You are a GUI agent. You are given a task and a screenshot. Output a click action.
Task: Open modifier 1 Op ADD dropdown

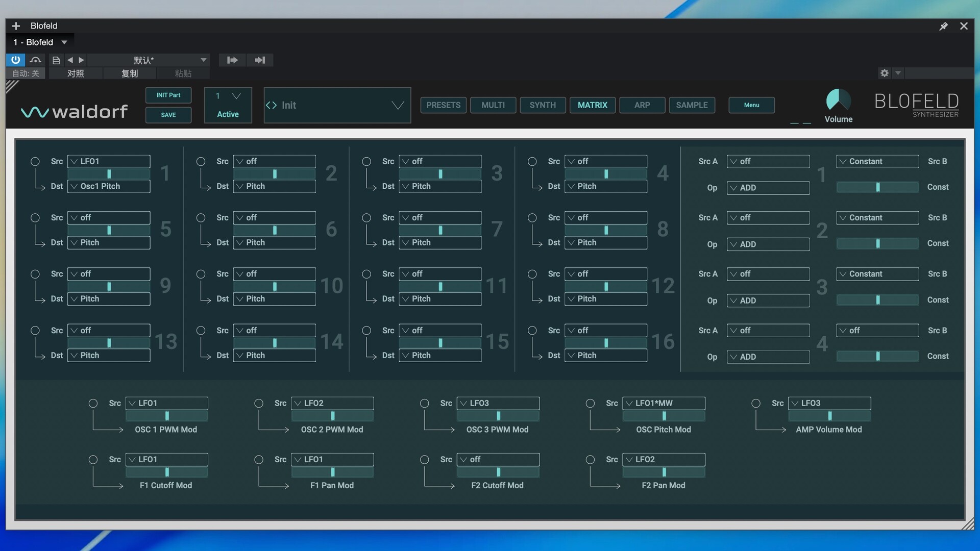pyautogui.click(x=768, y=188)
